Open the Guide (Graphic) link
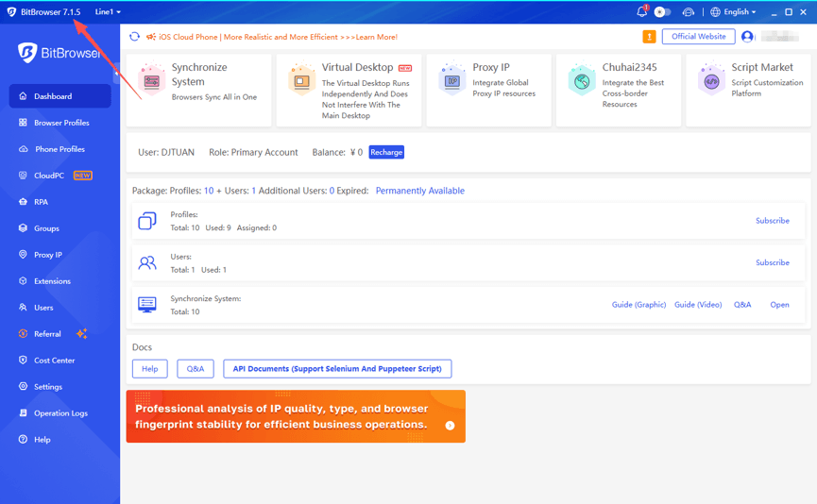The image size is (817, 504). coord(638,305)
